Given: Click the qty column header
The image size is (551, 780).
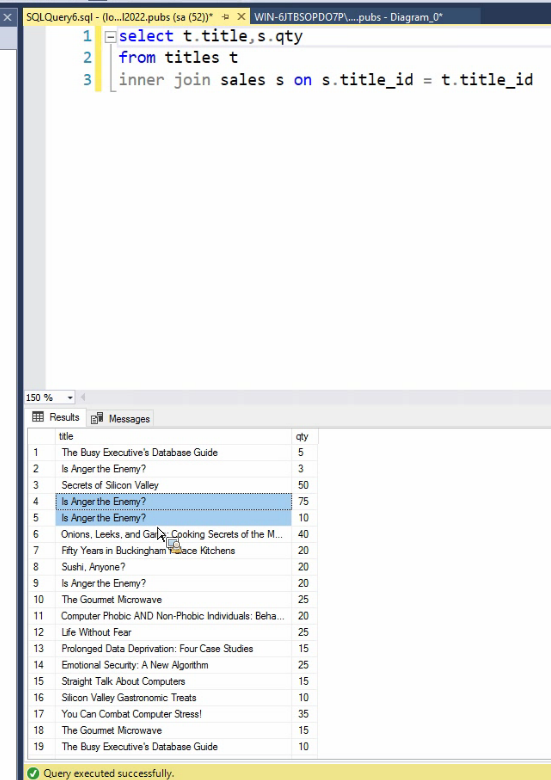Looking at the screenshot, I should [x=304, y=436].
